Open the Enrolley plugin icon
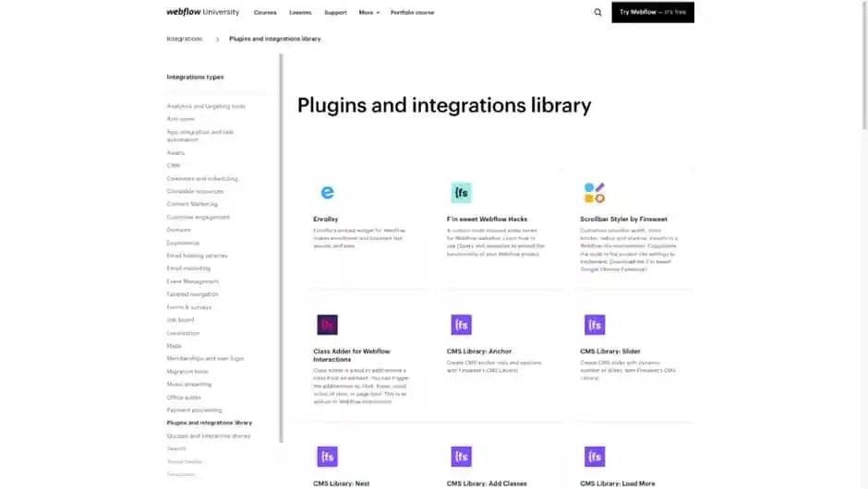The width and height of the screenshot is (868, 489). pyautogui.click(x=327, y=193)
